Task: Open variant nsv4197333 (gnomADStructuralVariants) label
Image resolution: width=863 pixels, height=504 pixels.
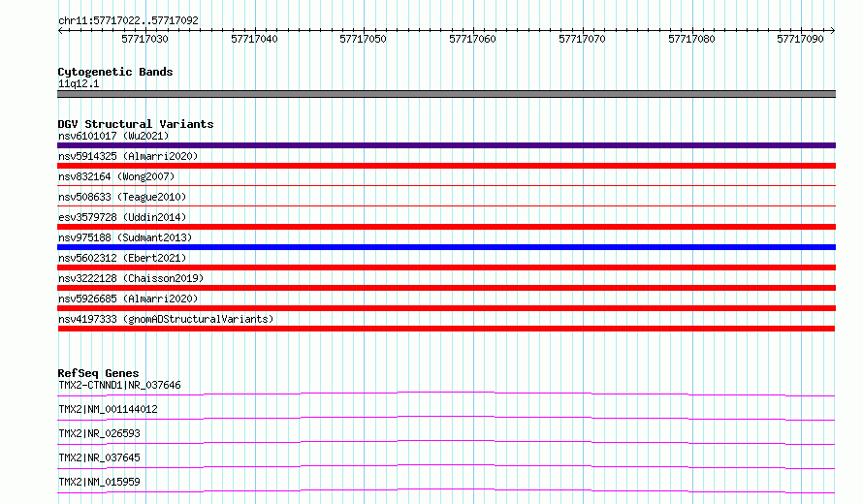Action: 166,319
